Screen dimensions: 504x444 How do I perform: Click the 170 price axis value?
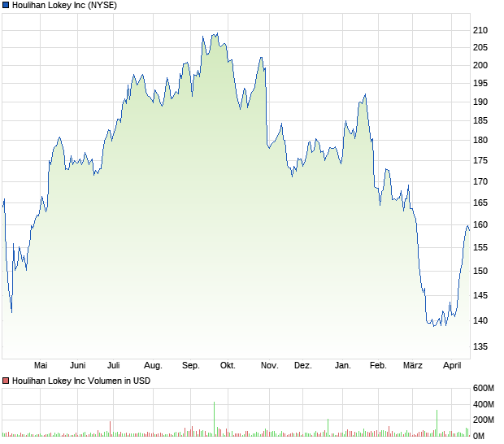coord(480,181)
